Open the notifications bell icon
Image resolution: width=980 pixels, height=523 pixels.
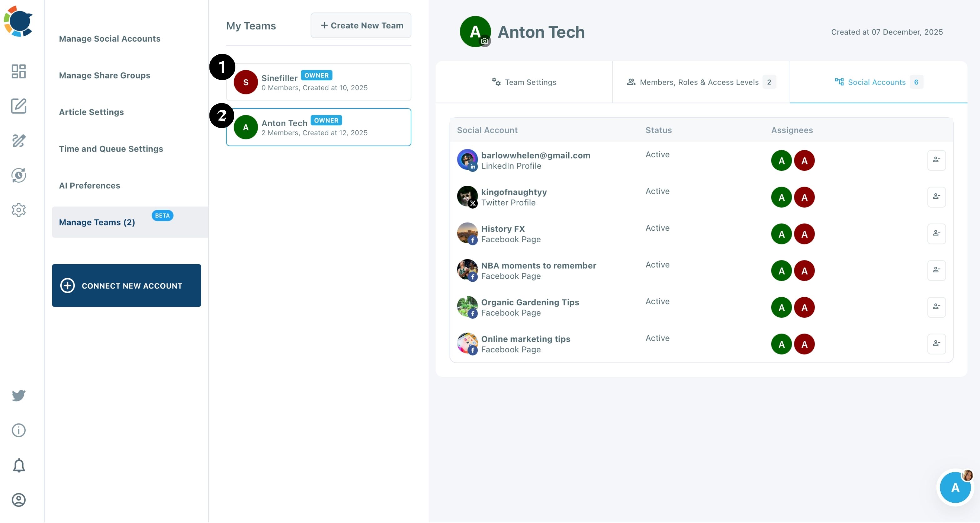tap(18, 465)
